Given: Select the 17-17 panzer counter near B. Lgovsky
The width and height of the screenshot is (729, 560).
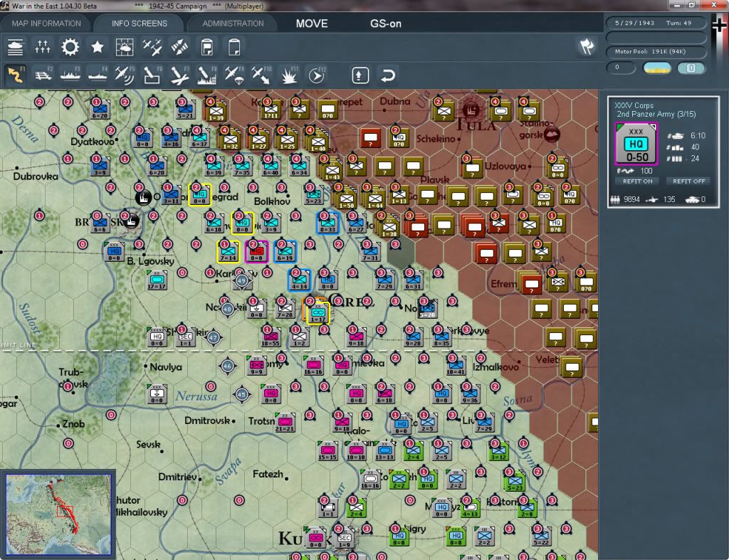Looking at the screenshot, I should 157,280.
